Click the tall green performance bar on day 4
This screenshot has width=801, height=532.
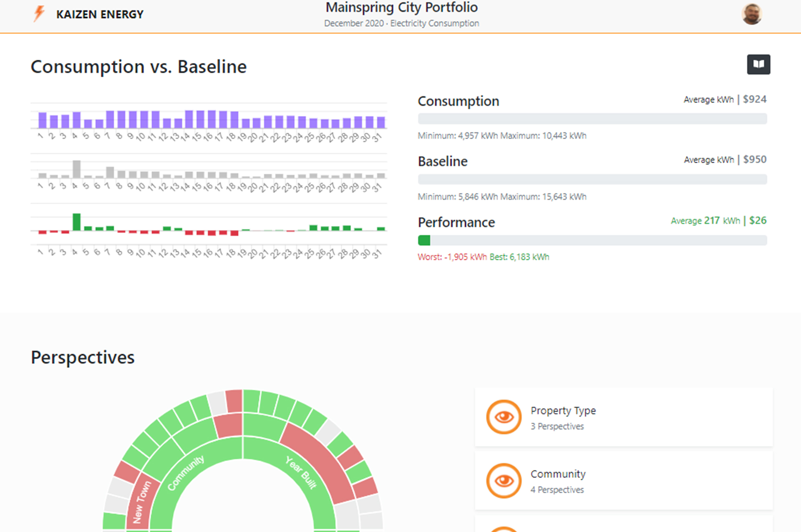[76, 222]
